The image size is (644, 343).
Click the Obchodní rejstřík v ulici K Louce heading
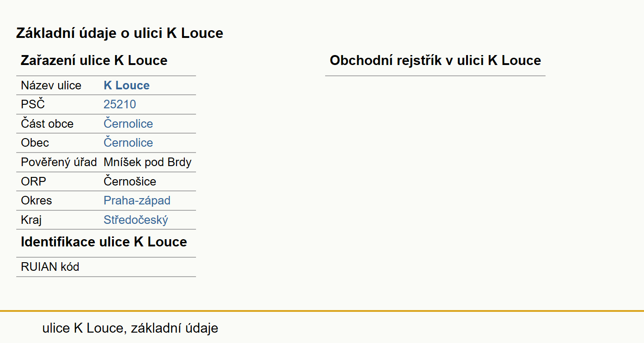435,60
